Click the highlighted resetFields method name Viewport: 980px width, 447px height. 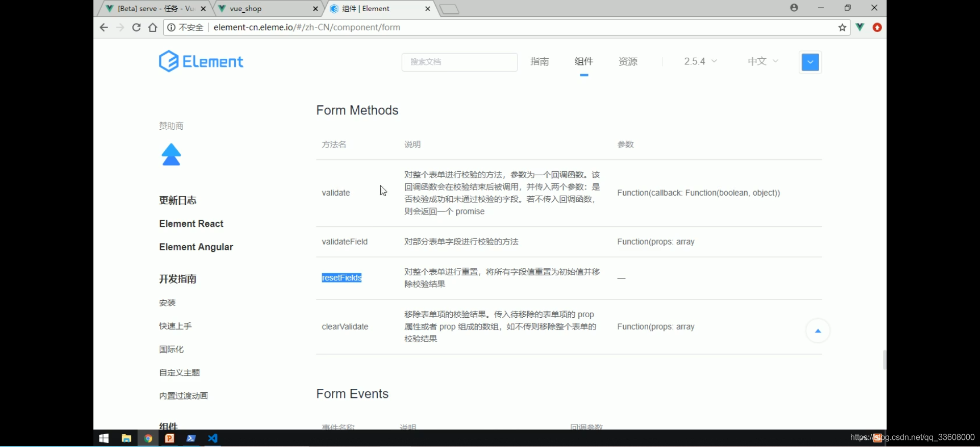point(341,278)
